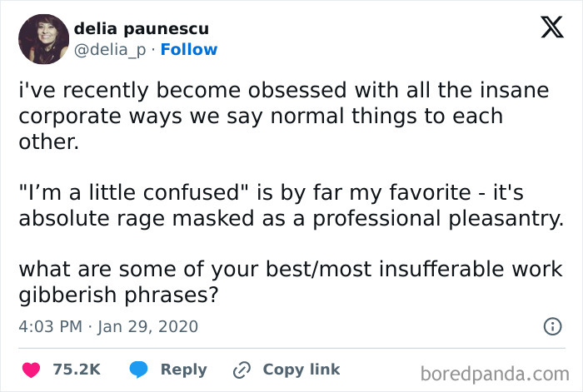Viewport: 583px width, 392px height.
Task: Click the 75.2K likes count
Action: [77, 370]
